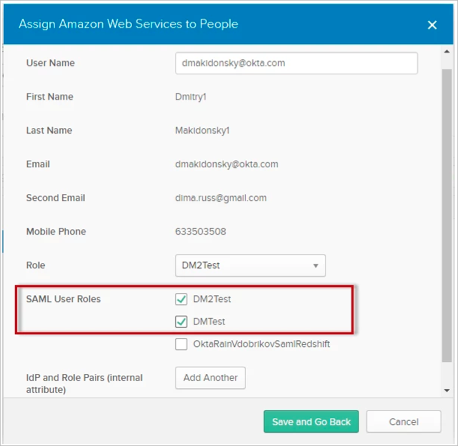Click the User Name input field
This screenshot has height=446, width=458.
[x=296, y=63]
